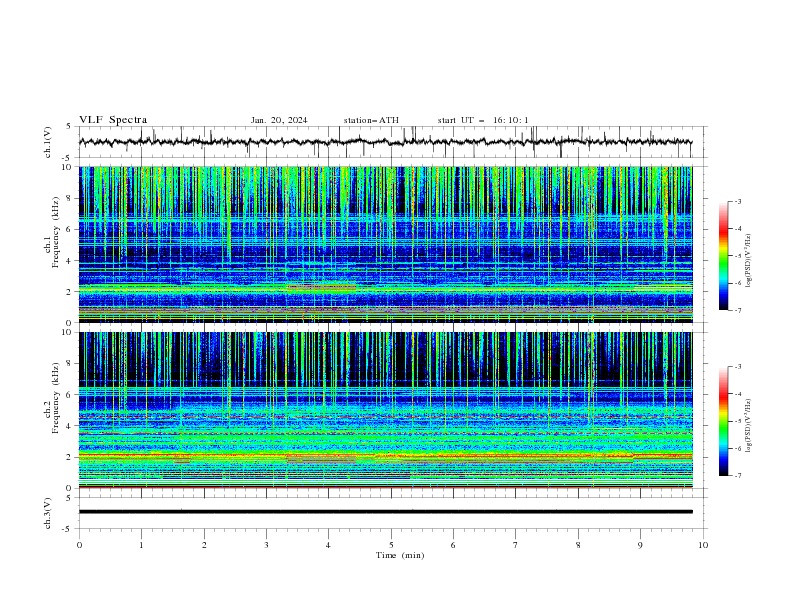This screenshot has height=612, width=792.
Task: Click the "start UT = 16:10:1" text
Action: click(483, 120)
